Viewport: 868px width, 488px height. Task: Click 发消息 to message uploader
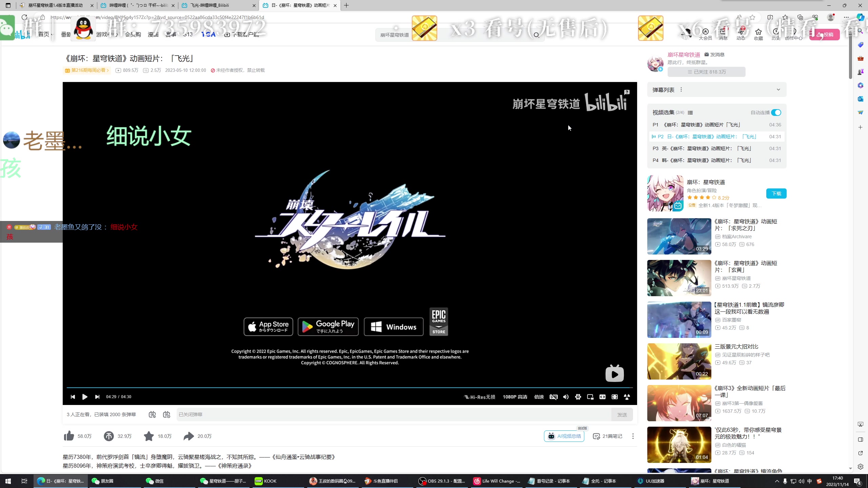[714, 55]
